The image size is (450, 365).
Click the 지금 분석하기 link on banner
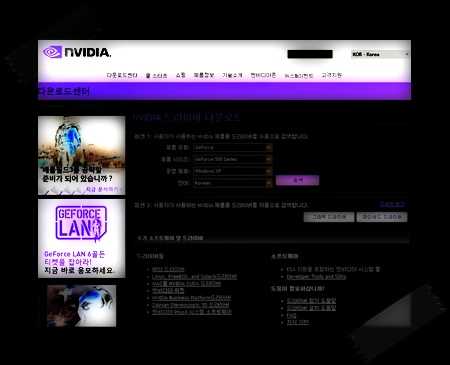pos(104,189)
